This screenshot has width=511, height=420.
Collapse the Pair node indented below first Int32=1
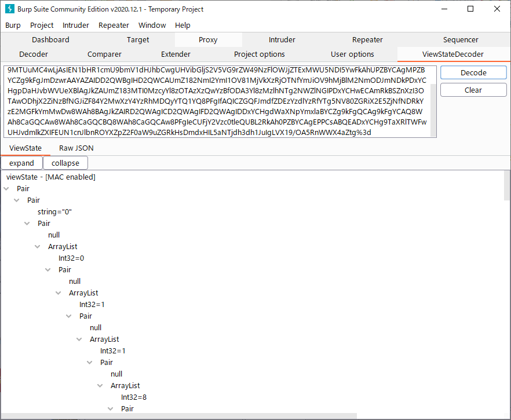(69, 316)
